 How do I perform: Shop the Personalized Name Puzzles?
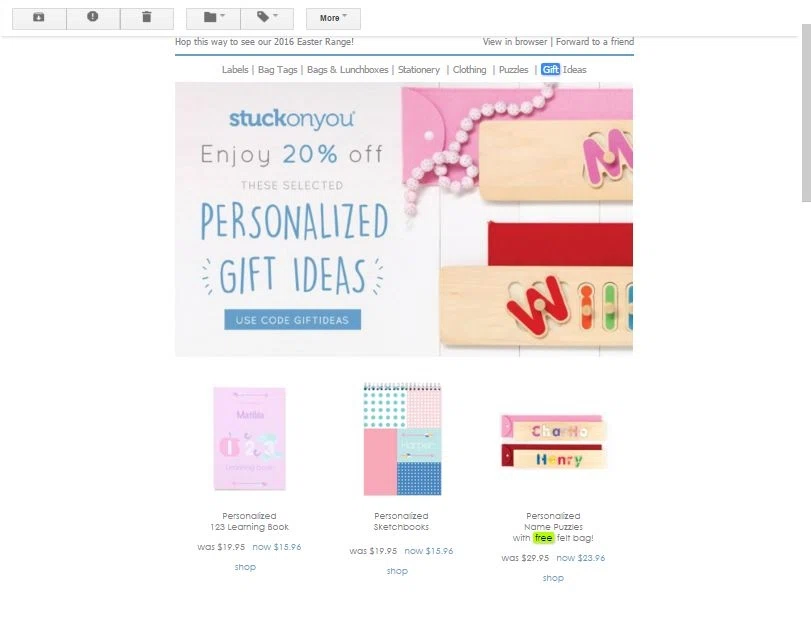[x=553, y=578]
